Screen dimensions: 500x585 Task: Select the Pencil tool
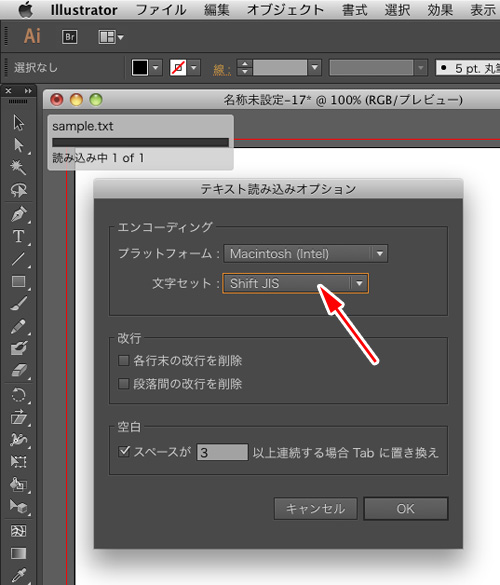[x=18, y=326]
